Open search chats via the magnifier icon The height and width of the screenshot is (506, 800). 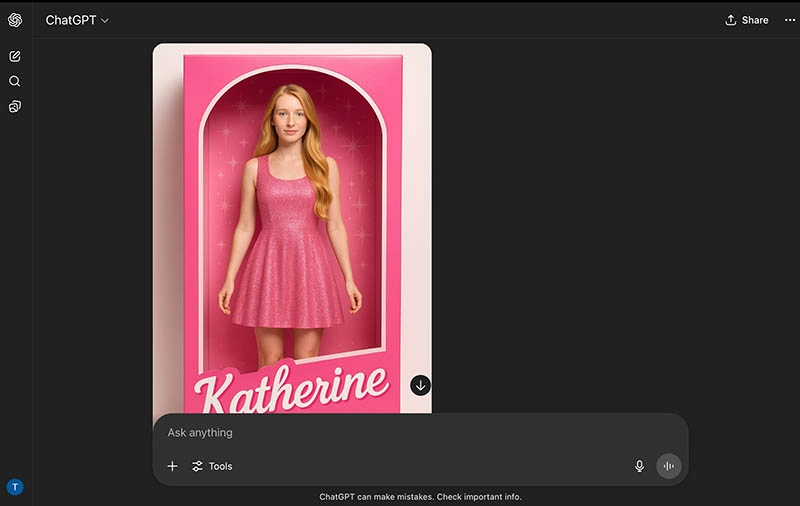coord(15,81)
